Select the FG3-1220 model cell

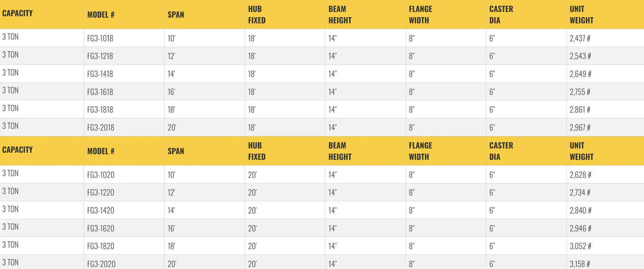pyautogui.click(x=101, y=193)
